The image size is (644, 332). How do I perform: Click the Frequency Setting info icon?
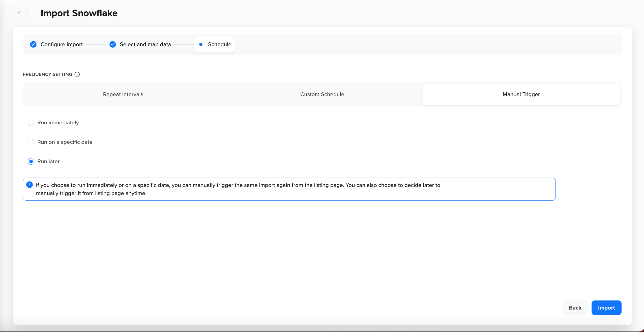tap(77, 74)
